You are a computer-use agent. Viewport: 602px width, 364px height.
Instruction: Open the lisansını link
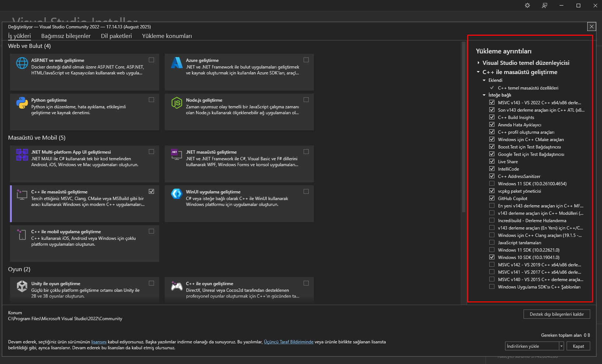(99, 342)
